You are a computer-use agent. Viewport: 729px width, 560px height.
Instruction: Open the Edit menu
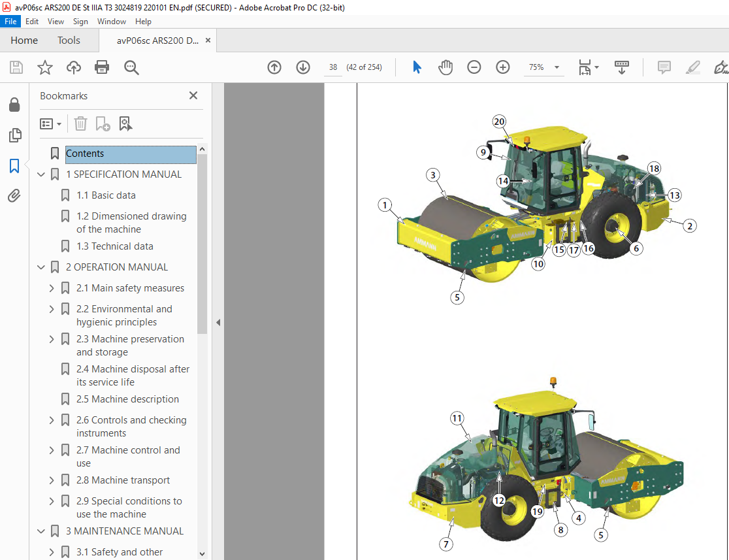click(x=31, y=22)
